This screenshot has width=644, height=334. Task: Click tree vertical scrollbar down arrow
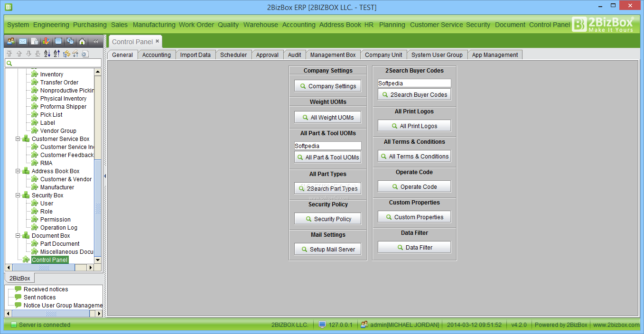(x=98, y=260)
